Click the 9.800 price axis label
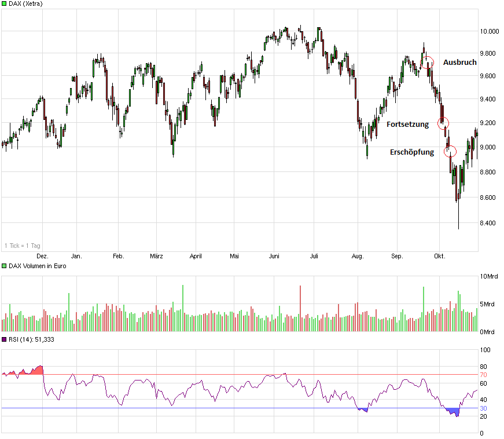This screenshot has width=504, height=439. tap(488, 53)
